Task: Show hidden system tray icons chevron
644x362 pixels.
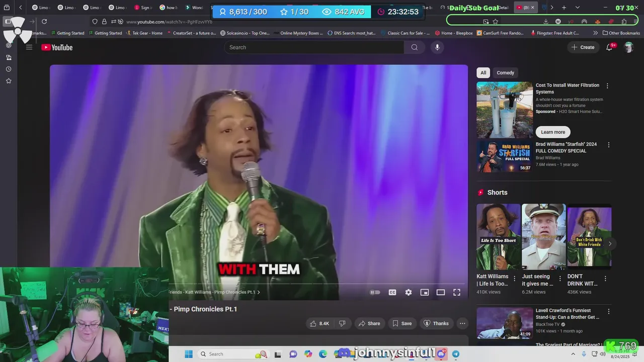Action: [x=574, y=354]
